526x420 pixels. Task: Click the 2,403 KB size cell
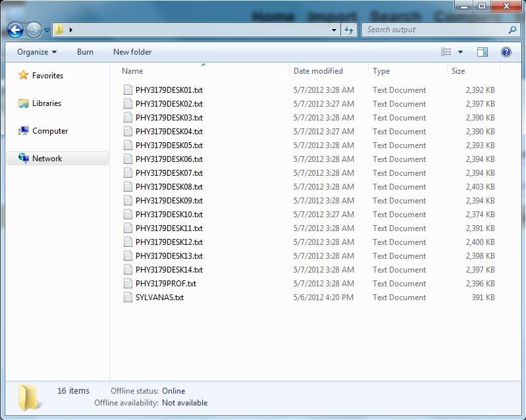(x=480, y=186)
